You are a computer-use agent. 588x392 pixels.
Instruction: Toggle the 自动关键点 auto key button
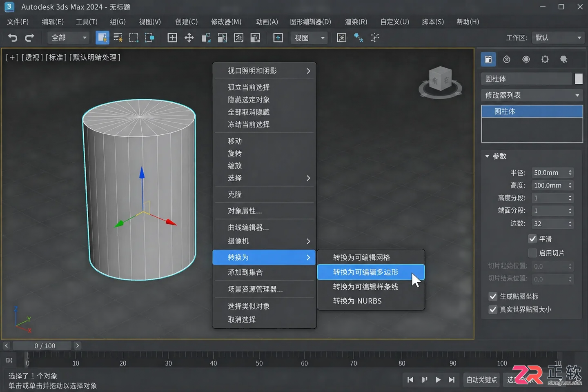[x=482, y=380]
